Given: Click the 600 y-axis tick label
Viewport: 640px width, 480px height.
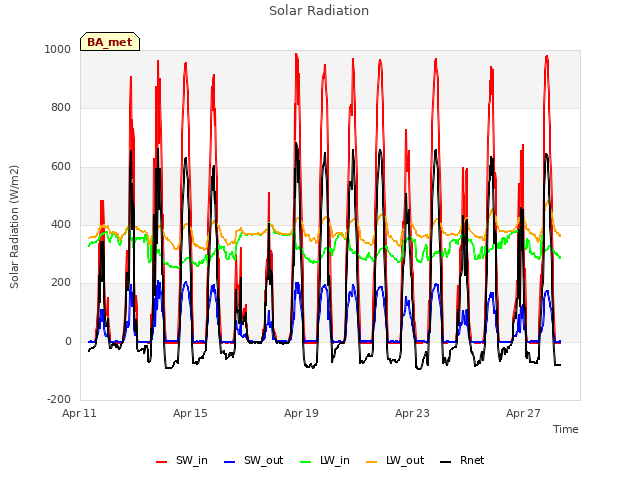Looking at the screenshot, I should coord(61,167).
